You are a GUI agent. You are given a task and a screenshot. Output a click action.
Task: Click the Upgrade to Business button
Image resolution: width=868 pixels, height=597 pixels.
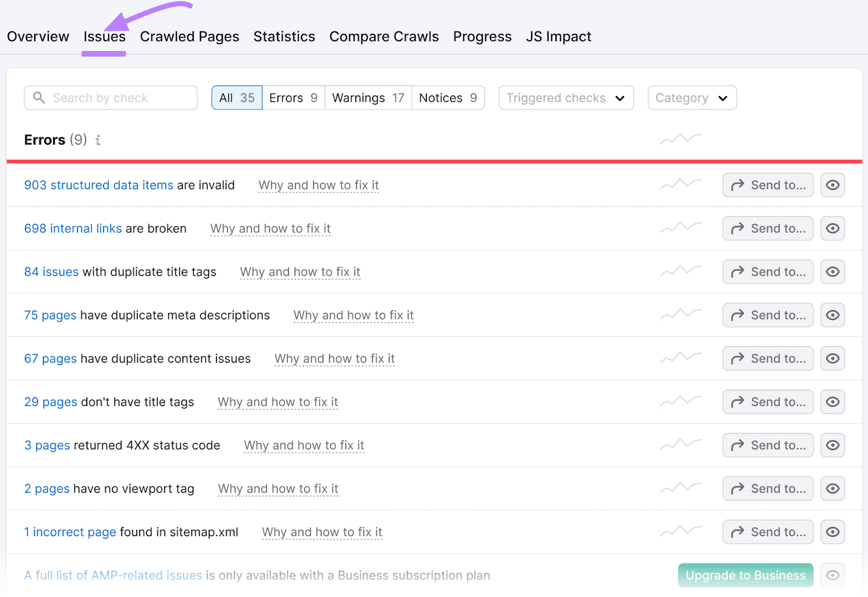(745, 575)
